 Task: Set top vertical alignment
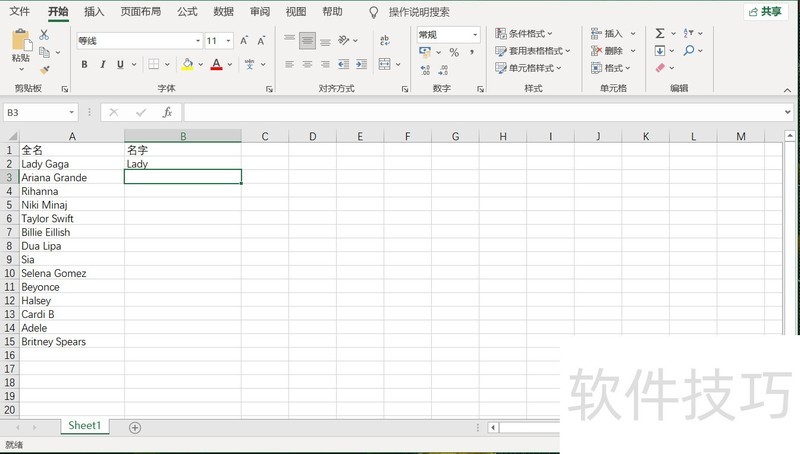pos(289,39)
